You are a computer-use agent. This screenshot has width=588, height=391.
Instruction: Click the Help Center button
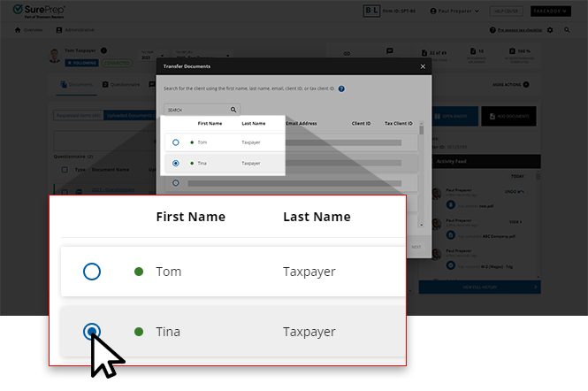click(x=507, y=11)
